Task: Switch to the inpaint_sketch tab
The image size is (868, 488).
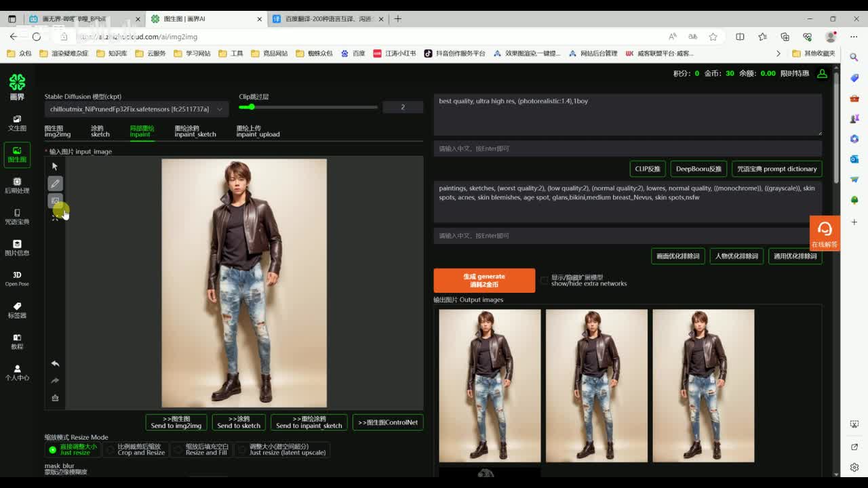Action: 195,131
